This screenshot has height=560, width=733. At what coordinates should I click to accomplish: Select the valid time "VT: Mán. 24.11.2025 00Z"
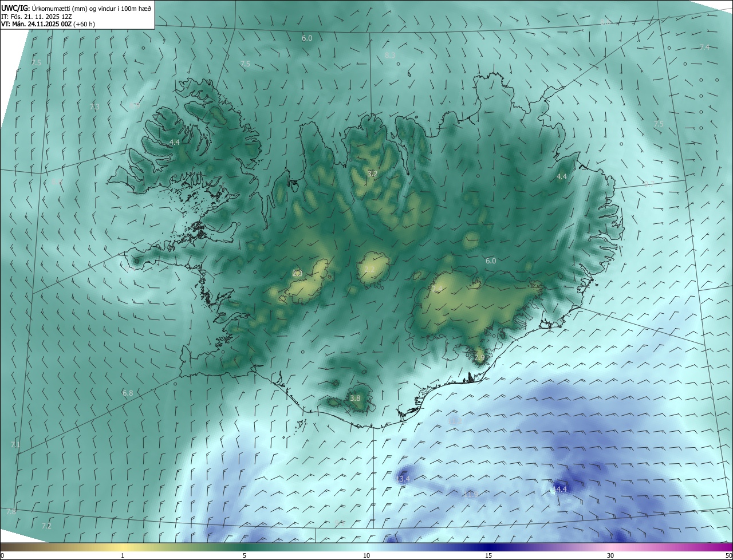(x=36, y=24)
